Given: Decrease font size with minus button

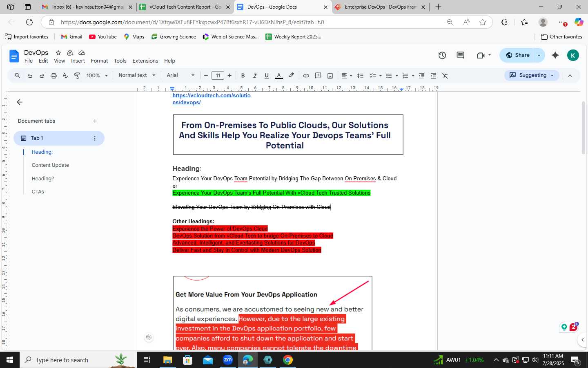Looking at the screenshot, I should click(206, 76).
